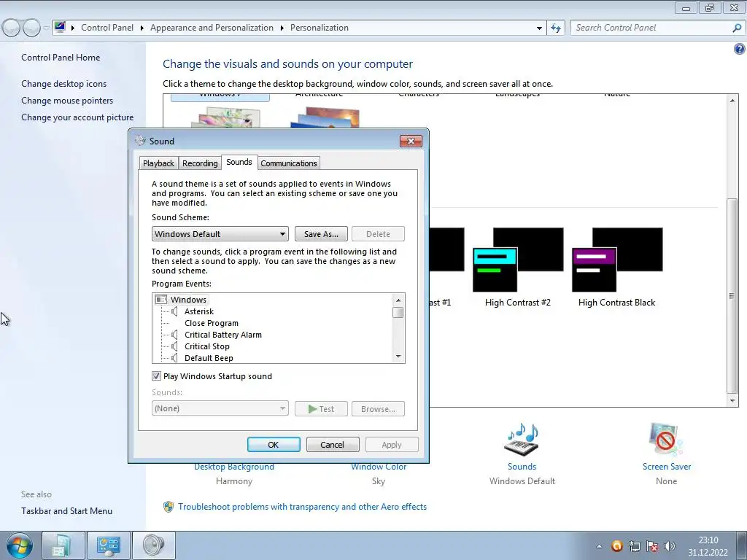Open the recent pages dropdown by Back/Forward
Screen dimensions: 747x560
coord(46,28)
